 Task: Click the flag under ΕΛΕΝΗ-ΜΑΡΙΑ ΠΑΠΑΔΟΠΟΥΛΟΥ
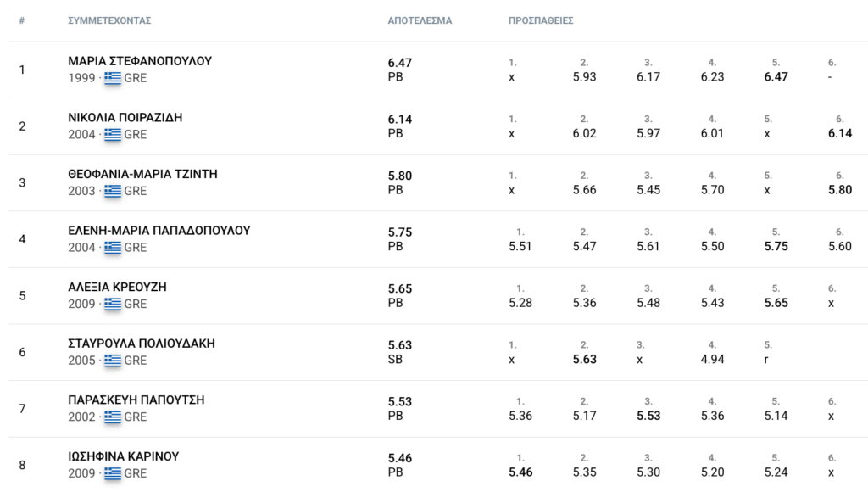pos(113,248)
